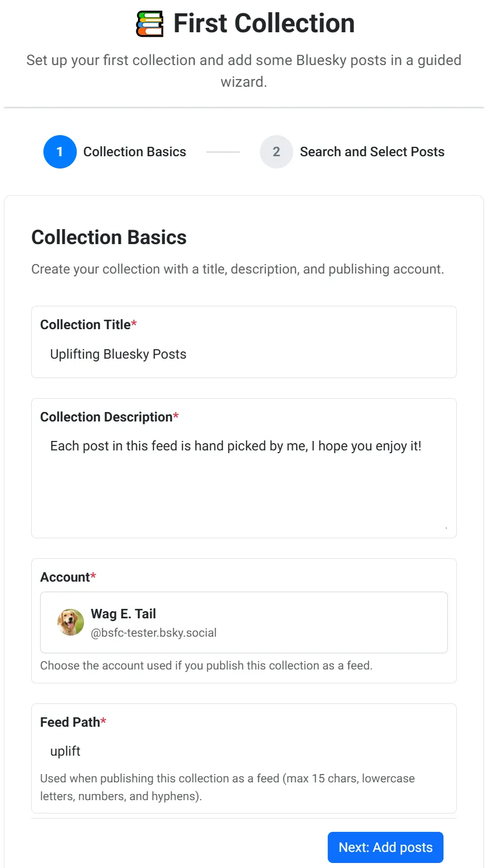
Task: Switch to Search and Select Posts step
Action: 372,152
